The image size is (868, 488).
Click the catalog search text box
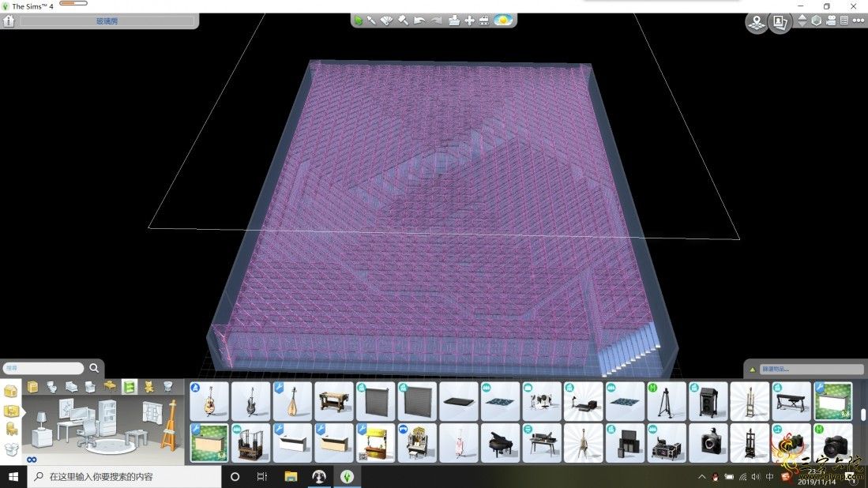[x=43, y=368]
